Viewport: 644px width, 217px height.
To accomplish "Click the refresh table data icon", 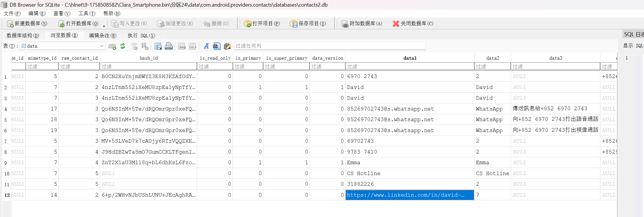I will (x=123, y=46).
